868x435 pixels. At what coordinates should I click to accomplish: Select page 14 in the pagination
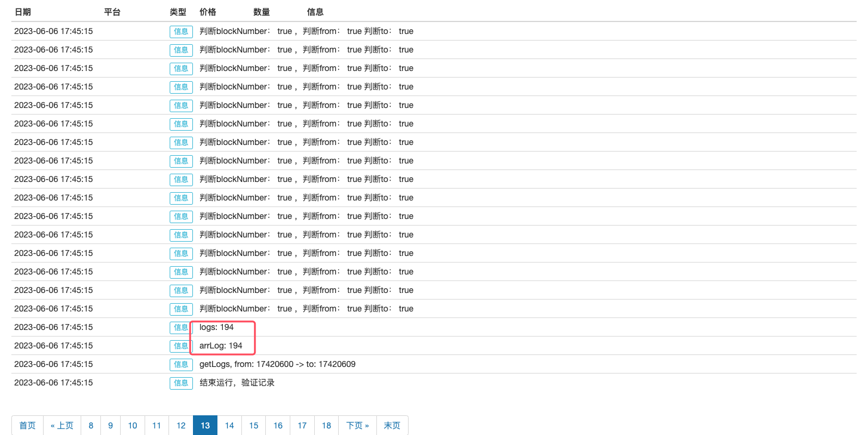pos(229,425)
